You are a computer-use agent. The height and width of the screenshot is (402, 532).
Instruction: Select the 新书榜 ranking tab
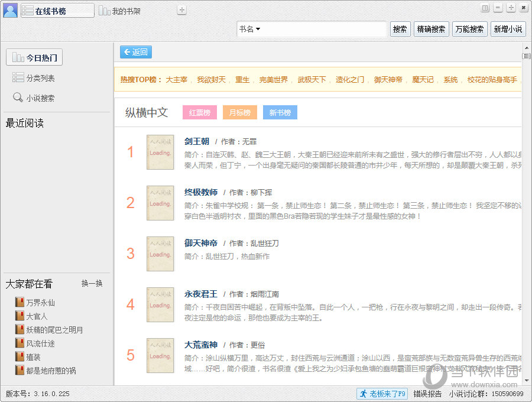point(280,112)
